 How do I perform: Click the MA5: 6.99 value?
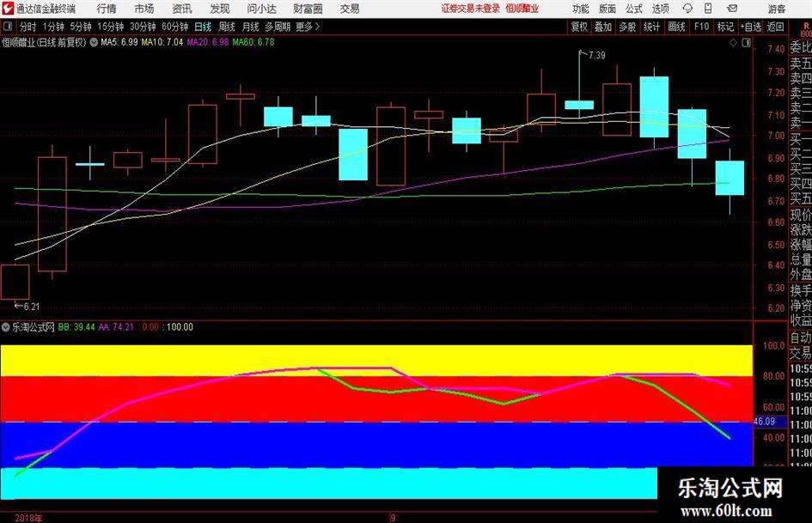pos(119,42)
